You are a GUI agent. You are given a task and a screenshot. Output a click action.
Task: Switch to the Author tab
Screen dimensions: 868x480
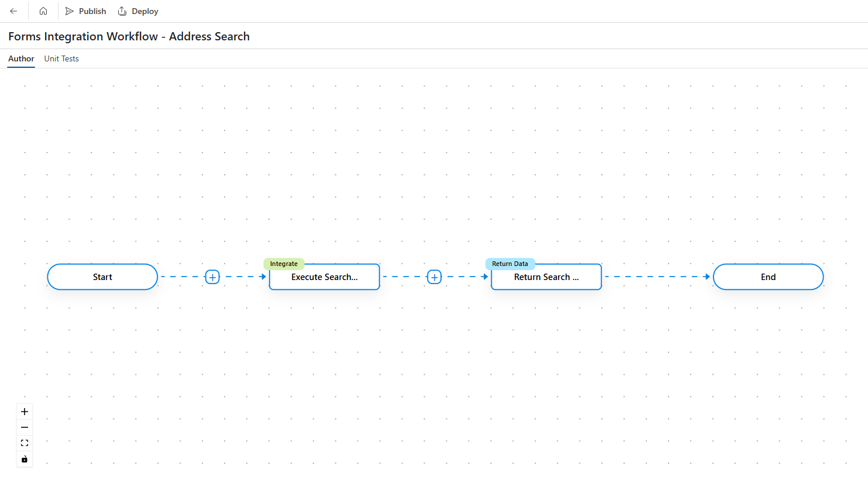pyautogui.click(x=21, y=58)
